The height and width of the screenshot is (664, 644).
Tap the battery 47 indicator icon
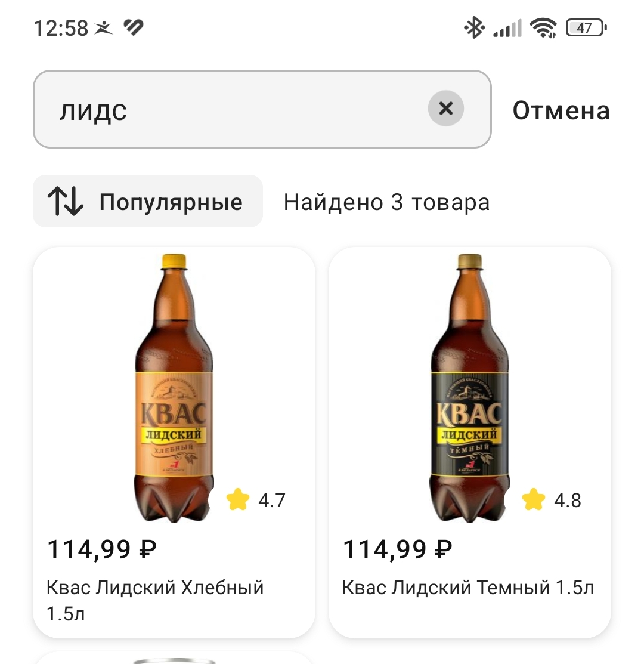point(586,28)
